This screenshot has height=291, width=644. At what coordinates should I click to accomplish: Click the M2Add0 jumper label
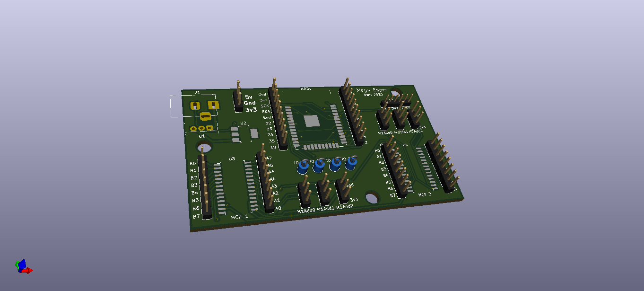coord(385,133)
